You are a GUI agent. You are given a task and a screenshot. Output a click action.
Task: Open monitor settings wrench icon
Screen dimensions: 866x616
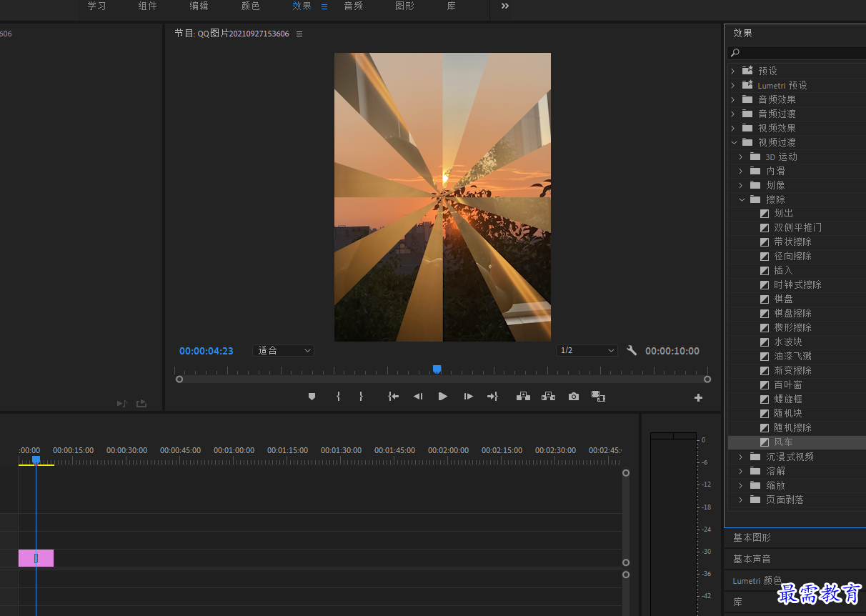click(x=632, y=351)
